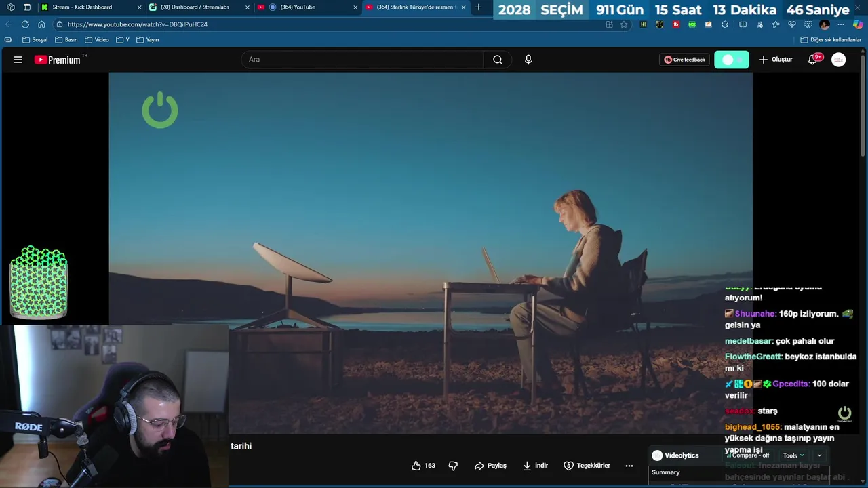The height and width of the screenshot is (488, 868).
Task: Open the Oluştur create menu
Action: pos(776,60)
